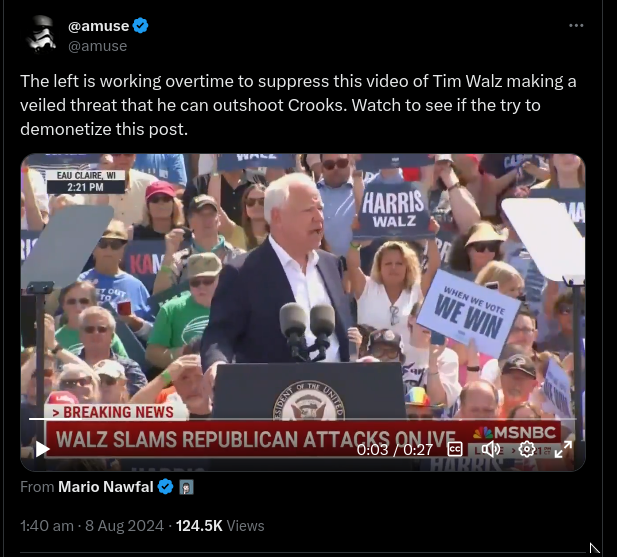Click the 0:03 / 0:27 time display
617x557 pixels.
(395, 450)
